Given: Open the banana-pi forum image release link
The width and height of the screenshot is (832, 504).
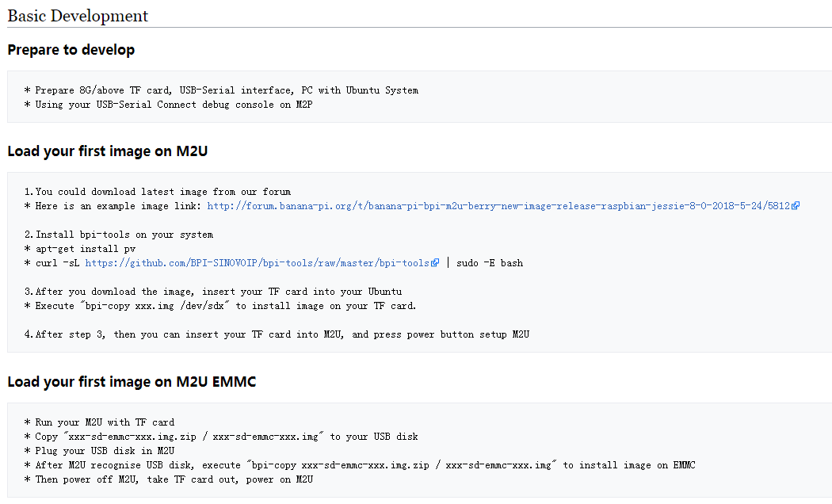Looking at the screenshot, I should click(x=498, y=206).
